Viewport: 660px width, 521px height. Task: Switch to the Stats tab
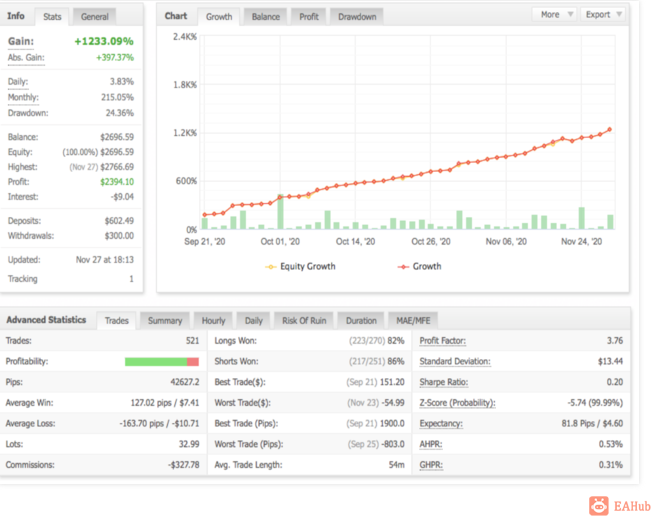click(x=52, y=17)
